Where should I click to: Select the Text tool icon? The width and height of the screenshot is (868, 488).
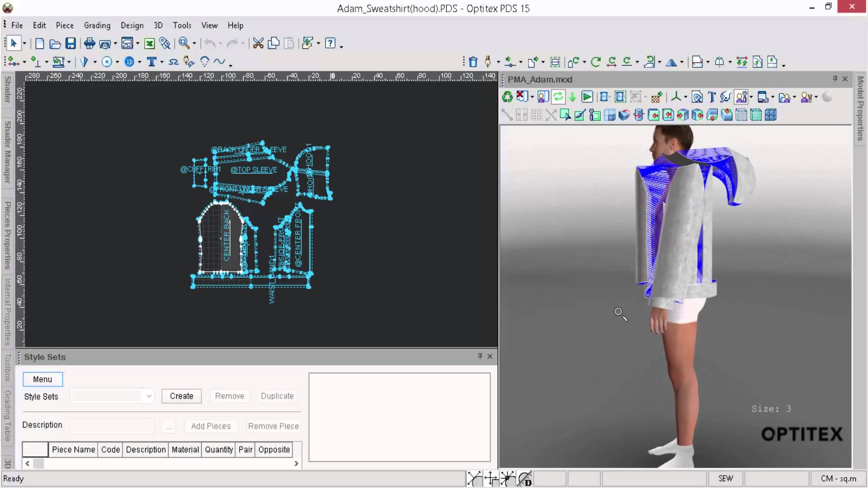click(x=151, y=62)
